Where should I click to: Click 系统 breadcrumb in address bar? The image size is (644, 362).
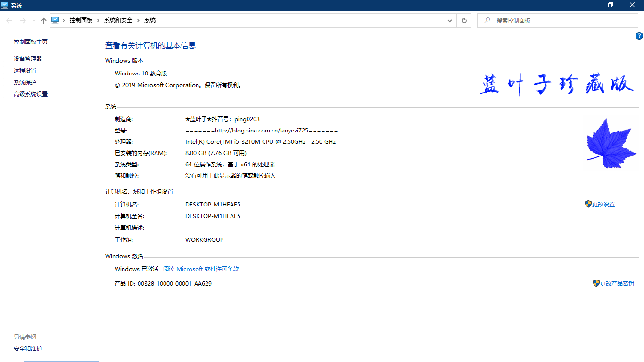150,21
